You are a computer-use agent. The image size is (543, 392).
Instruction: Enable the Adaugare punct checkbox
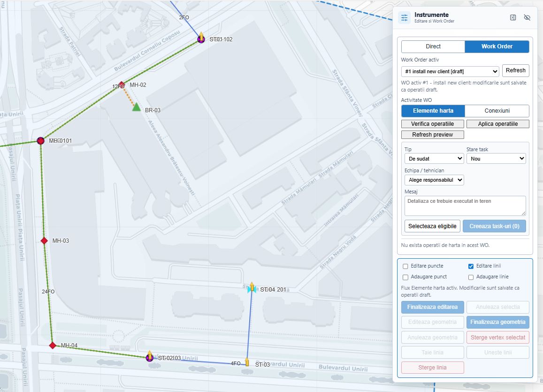tap(405, 277)
